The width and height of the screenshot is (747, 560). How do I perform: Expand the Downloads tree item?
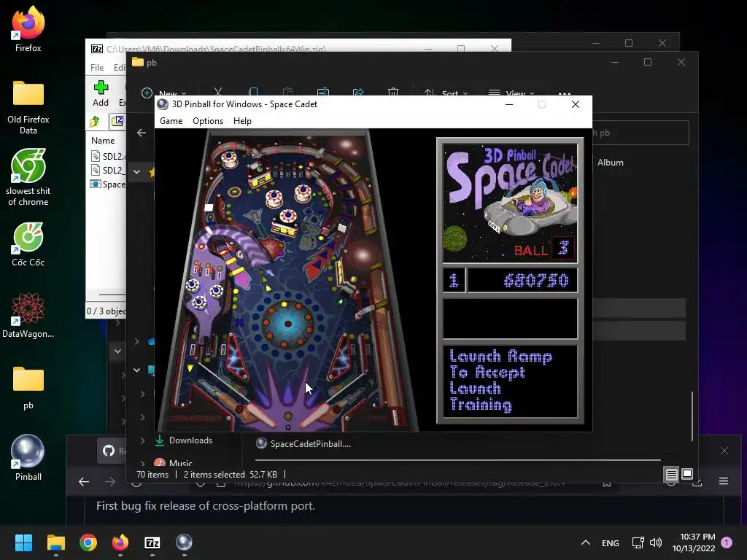point(142,440)
